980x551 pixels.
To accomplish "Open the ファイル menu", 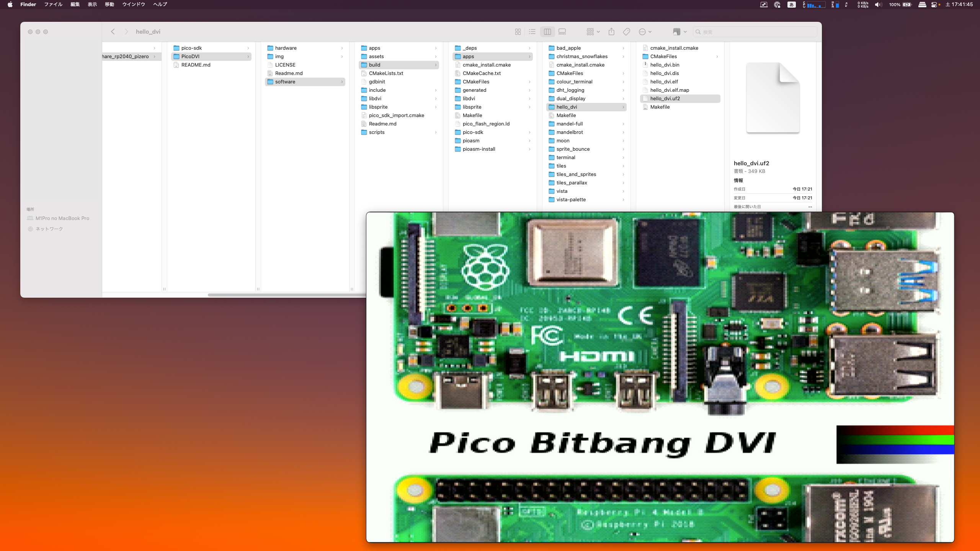I will tap(53, 5).
